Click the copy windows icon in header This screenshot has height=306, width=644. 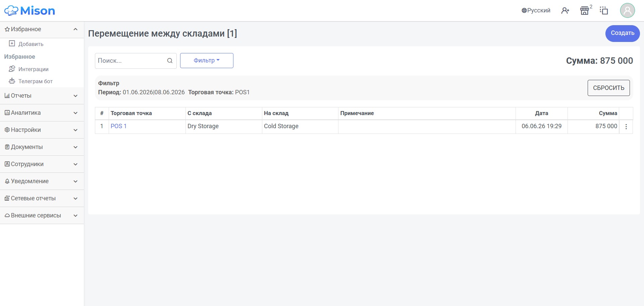click(604, 11)
